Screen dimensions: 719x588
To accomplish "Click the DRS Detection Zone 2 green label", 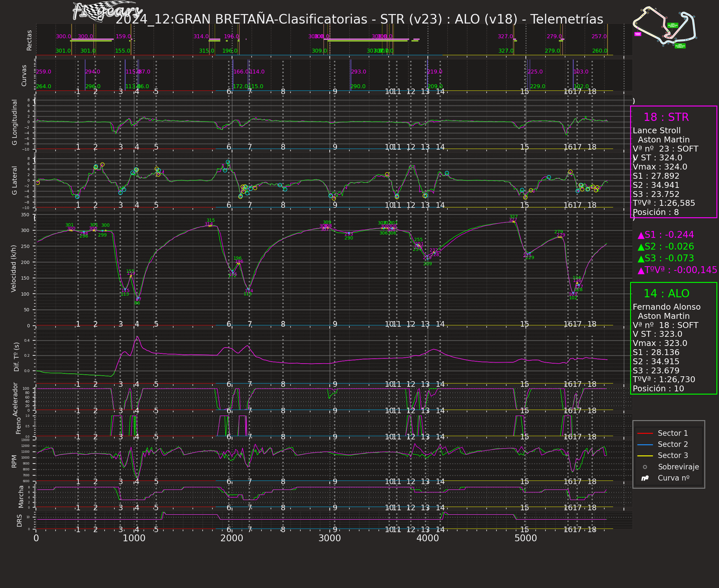I will point(680,46).
